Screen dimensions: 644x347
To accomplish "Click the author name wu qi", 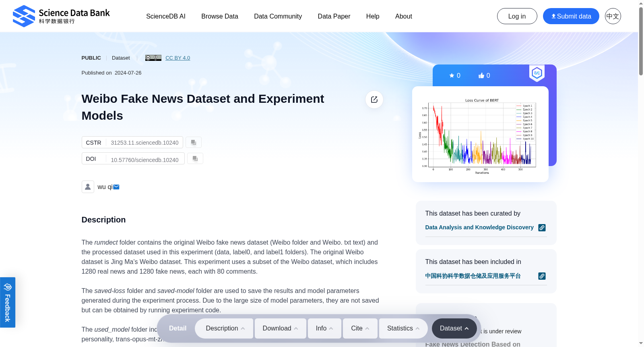I will (x=105, y=187).
